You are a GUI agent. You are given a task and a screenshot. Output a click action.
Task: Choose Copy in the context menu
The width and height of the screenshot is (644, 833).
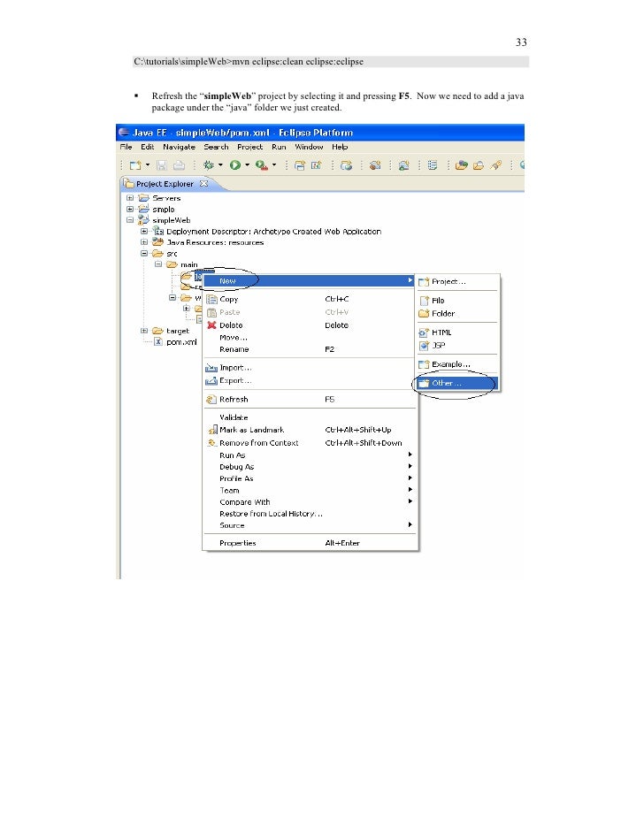click(x=310, y=299)
